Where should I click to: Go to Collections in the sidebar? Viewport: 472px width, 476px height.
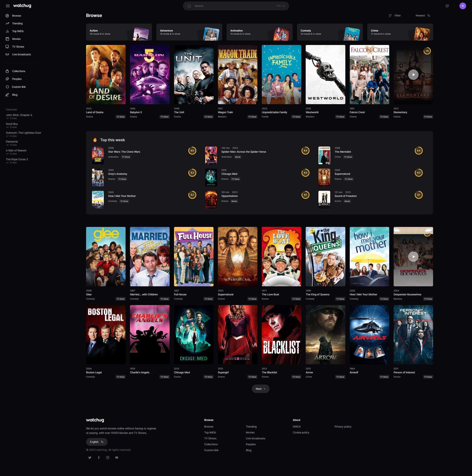[x=18, y=71]
